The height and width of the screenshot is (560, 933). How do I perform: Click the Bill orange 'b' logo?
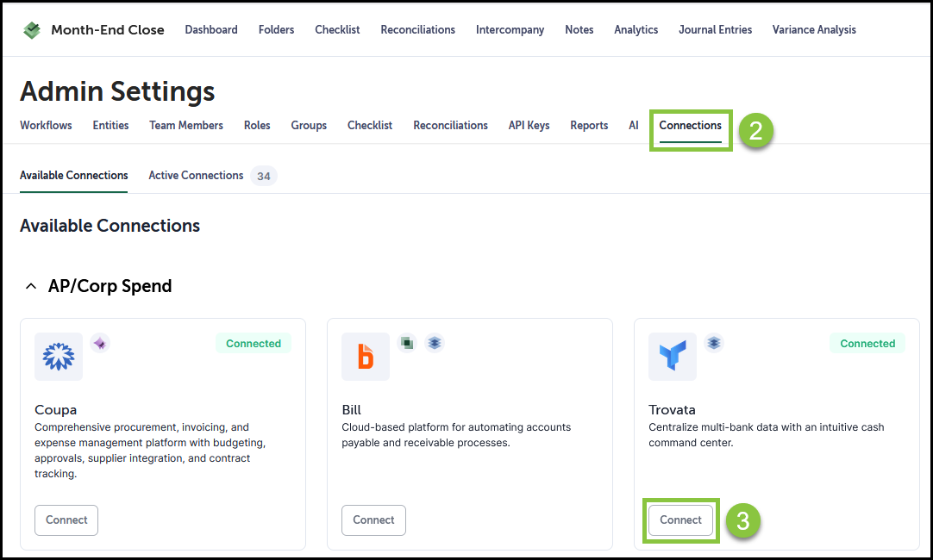366,357
